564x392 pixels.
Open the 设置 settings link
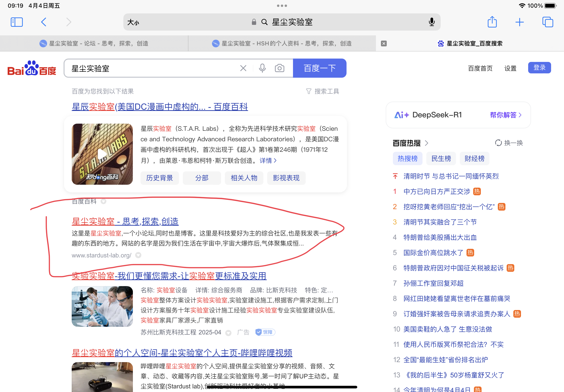click(x=510, y=68)
